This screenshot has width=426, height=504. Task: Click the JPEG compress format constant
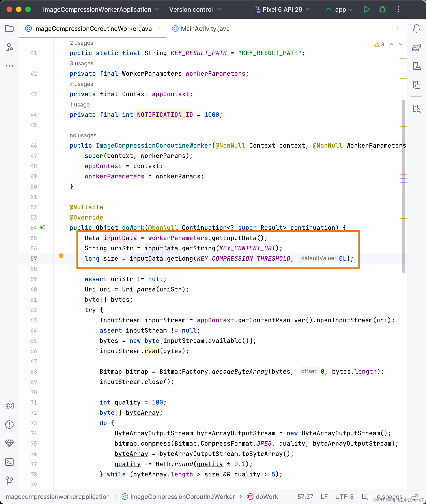point(264,444)
